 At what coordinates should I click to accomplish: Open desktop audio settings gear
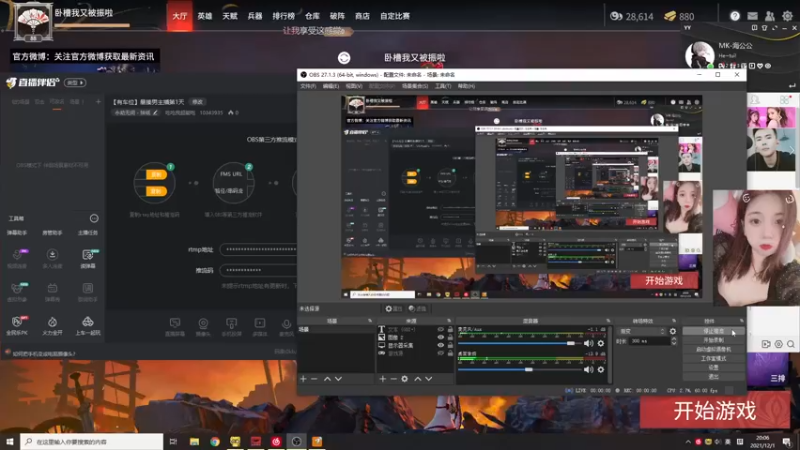601,369
